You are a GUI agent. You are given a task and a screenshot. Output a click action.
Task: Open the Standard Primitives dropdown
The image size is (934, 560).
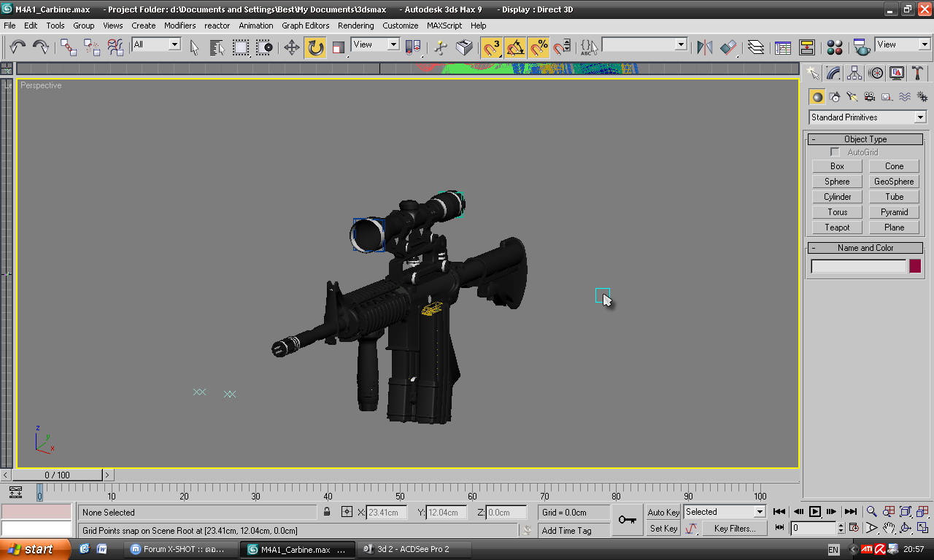point(867,117)
